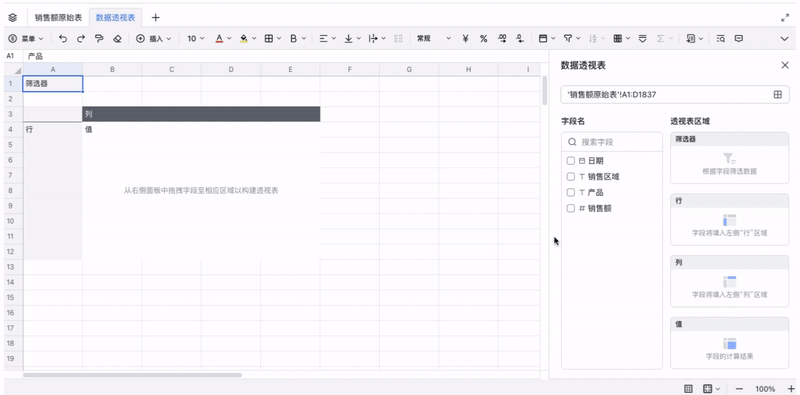Image resolution: width=800 pixels, height=395 pixels.
Task: Click the clear formatting eraser
Action: point(117,38)
